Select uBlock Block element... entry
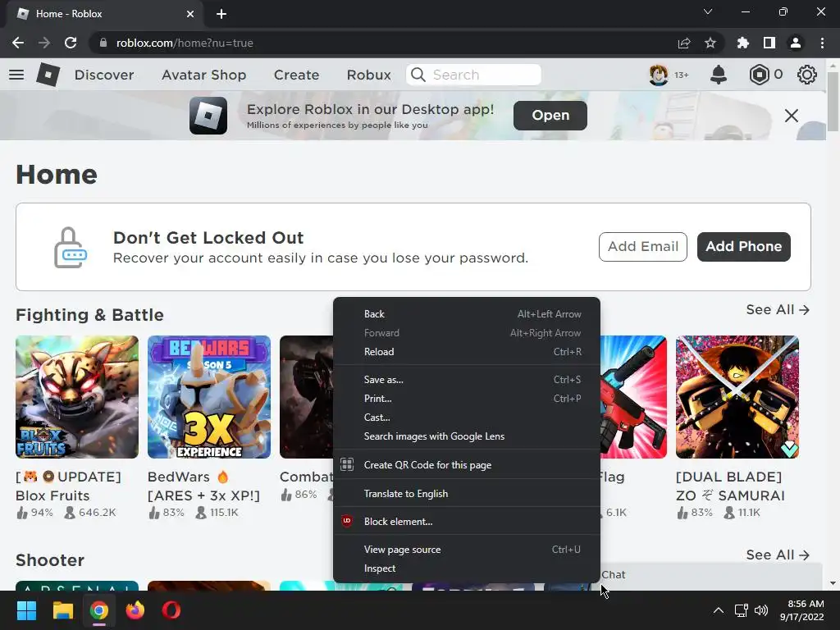Image resolution: width=840 pixels, height=630 pixels. [x=467, y=522]
